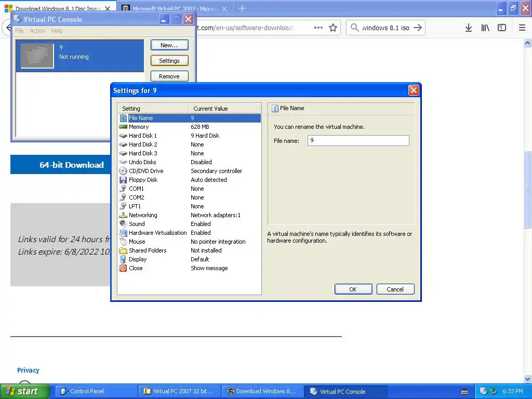This screenshot has height=399, width=532.
Task: Bookmark this page with star icon
Action: (x=333, y=28)
